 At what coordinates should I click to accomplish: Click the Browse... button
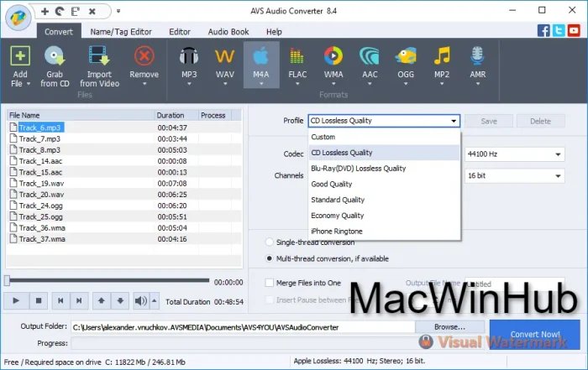[449, 327]
